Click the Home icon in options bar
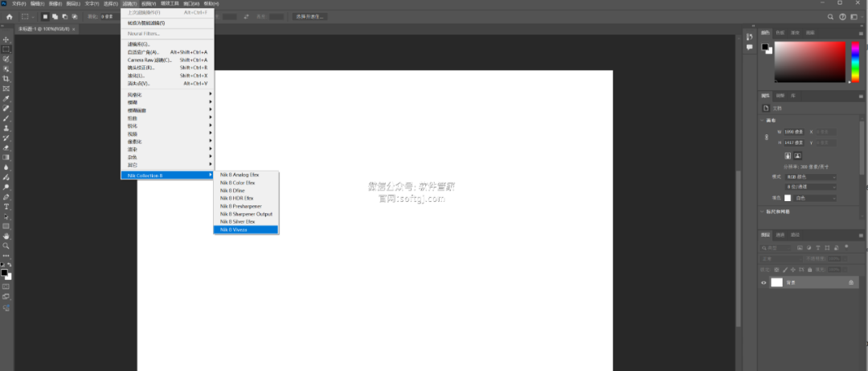Viewport: 868px width, 371px height. point(9,17)
